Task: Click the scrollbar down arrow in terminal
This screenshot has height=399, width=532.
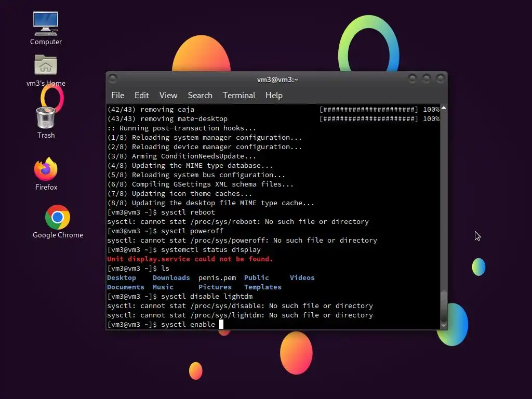Action: pos(444,325)
